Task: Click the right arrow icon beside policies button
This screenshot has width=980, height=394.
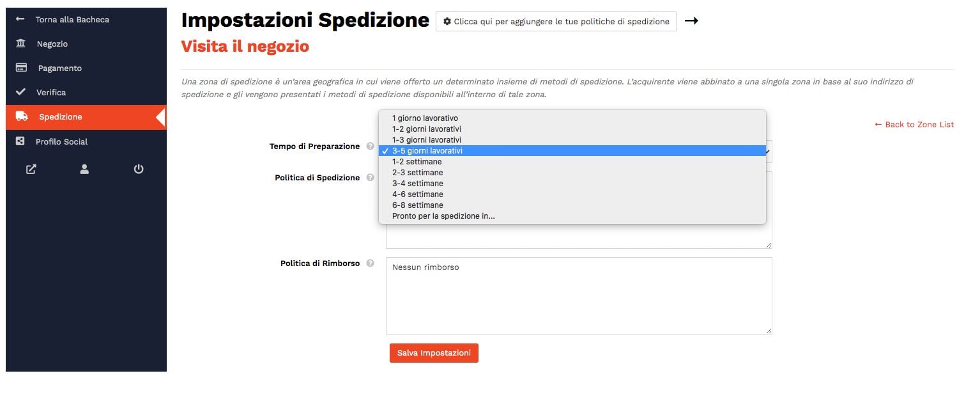Action: point(691,21)
